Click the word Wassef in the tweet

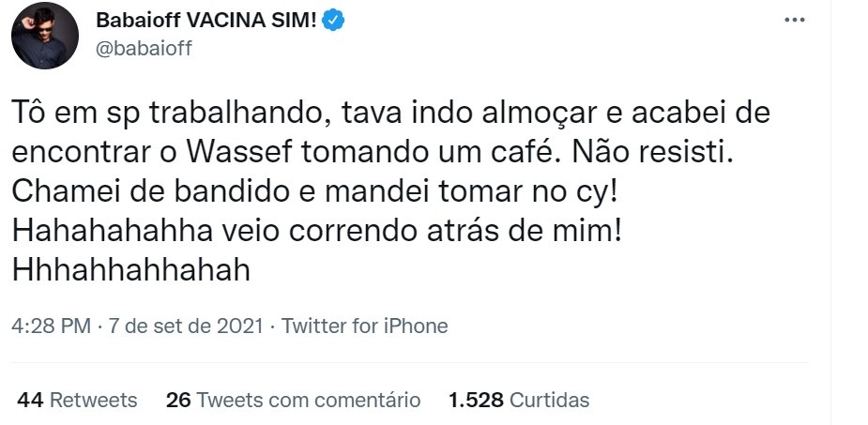point(239,152)
